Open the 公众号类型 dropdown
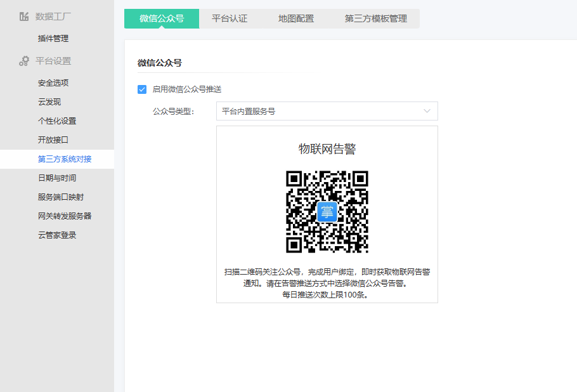 tap(327, 111)
